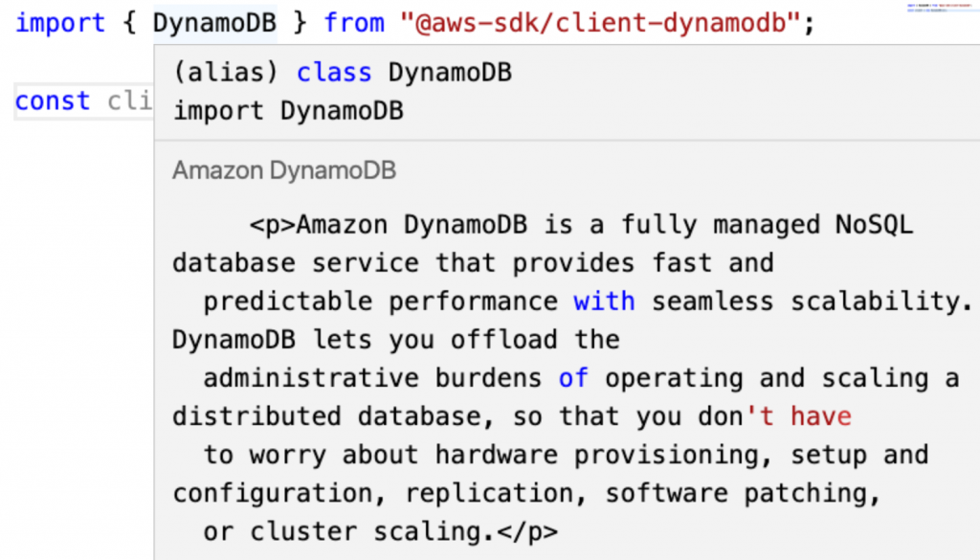Viewport: 980px width, 560px height.
Task: Click the from keyword in the import statement
Action: tap(354, 22)
